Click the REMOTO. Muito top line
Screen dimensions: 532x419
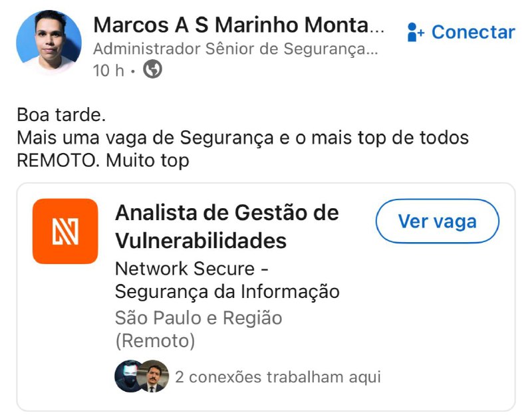tap(103, 160)
